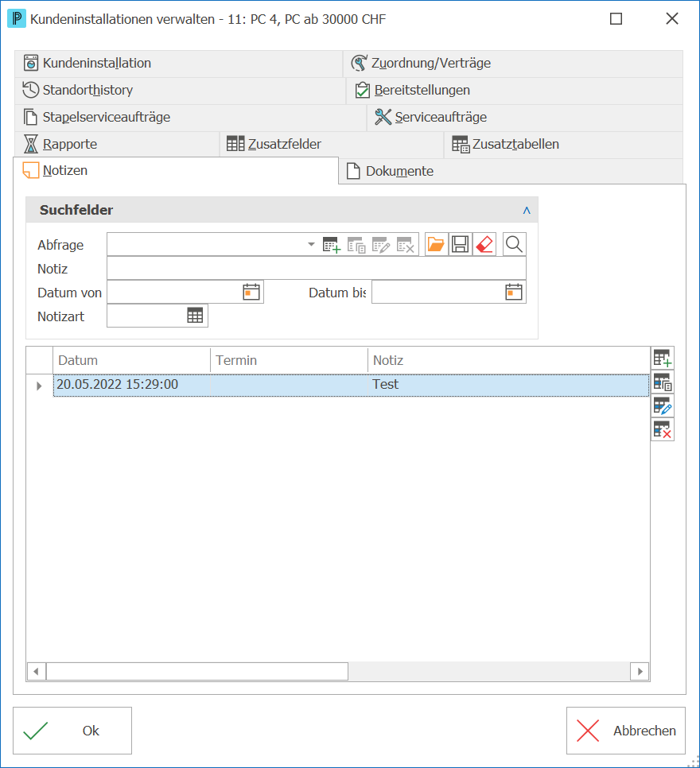Run search with the magnifying glass icon
The image size is (700, 768).
(514, 244)
